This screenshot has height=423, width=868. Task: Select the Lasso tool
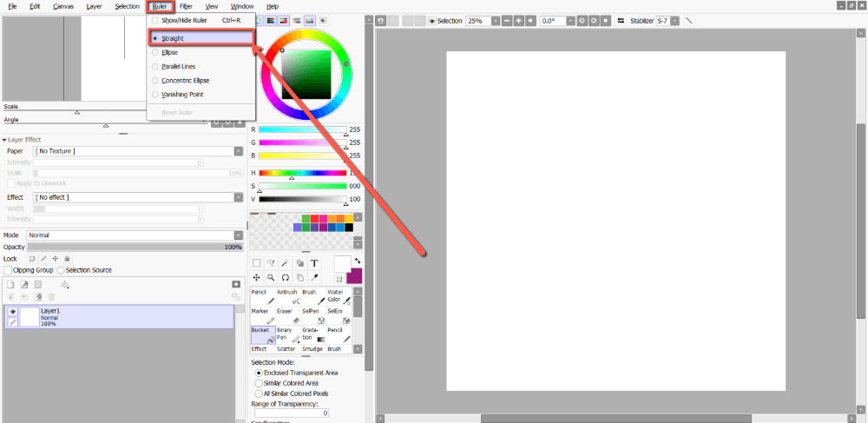click(x=271, y=263)
